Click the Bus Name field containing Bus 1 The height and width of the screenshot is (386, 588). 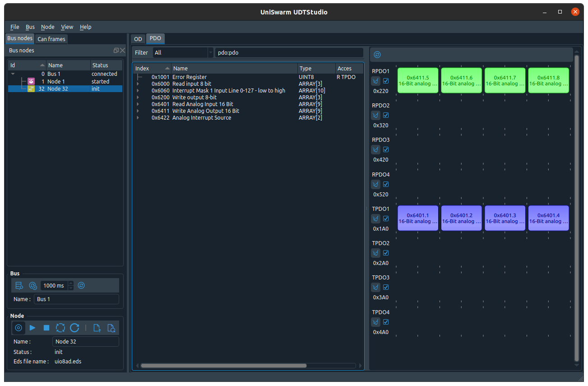tap(76, 299)
